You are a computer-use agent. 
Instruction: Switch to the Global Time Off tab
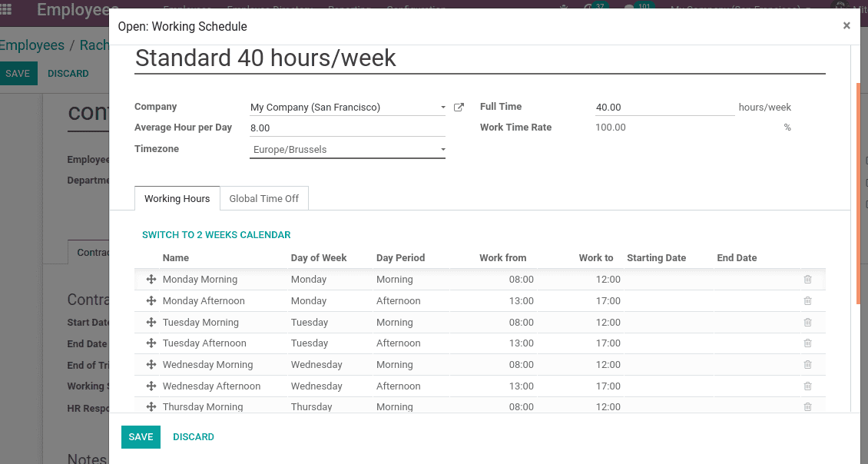click(x=264, y=198)
